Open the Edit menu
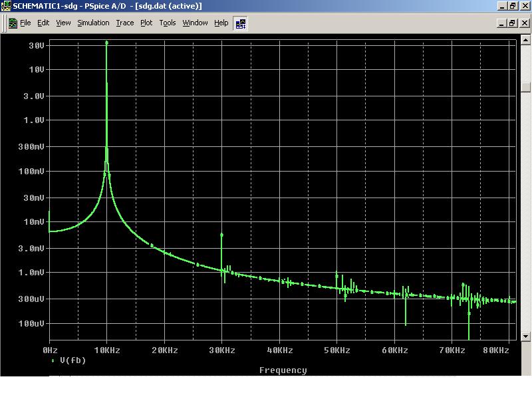Viewport: 532px width, 399px height. click(x=43, y=23)
